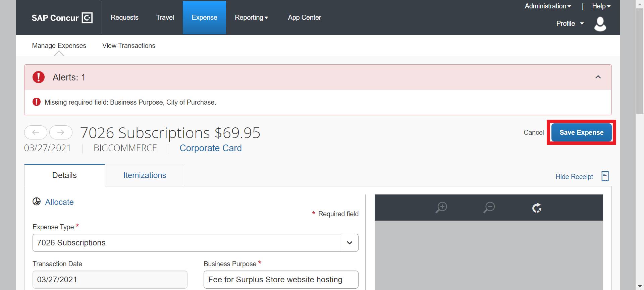The image size is (644, 290).
Task: Rotate the receipt image
Action: click(x=537, y=208)
